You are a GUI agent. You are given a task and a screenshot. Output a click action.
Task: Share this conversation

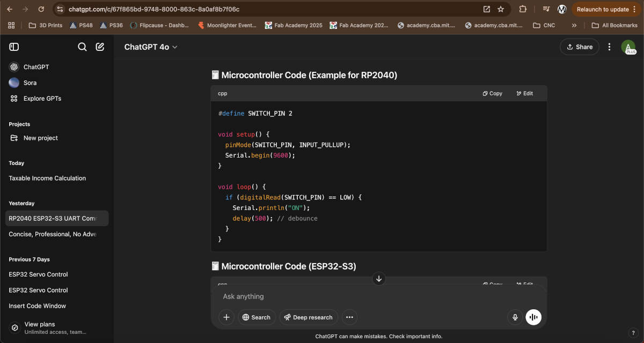tap(580, 47)
